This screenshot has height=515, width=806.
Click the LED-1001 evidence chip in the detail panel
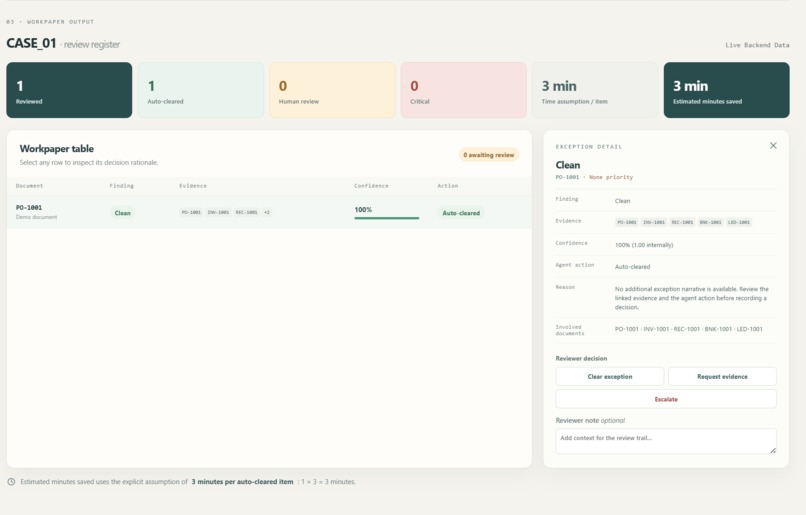click(739, 222)
